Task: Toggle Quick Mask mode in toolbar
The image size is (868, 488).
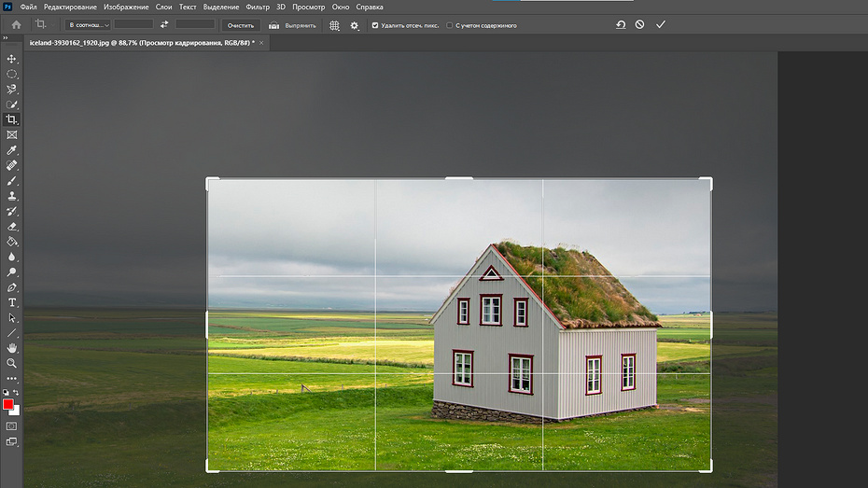Action: click(12, 425)
